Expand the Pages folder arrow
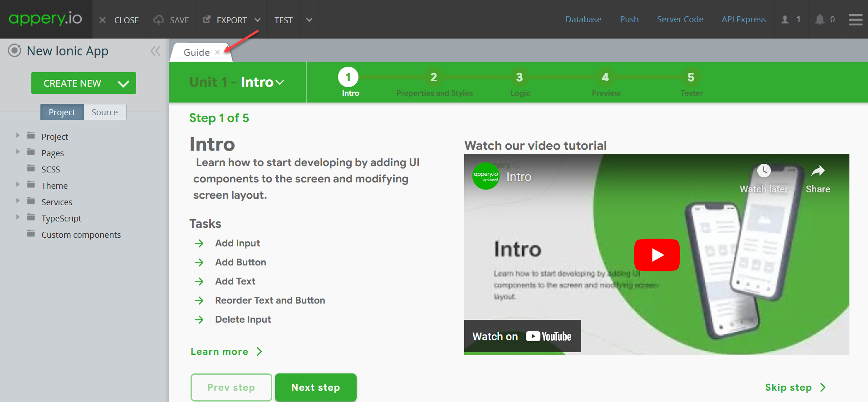The height and width of the screenshot is (402, 868). coord(18,152)
